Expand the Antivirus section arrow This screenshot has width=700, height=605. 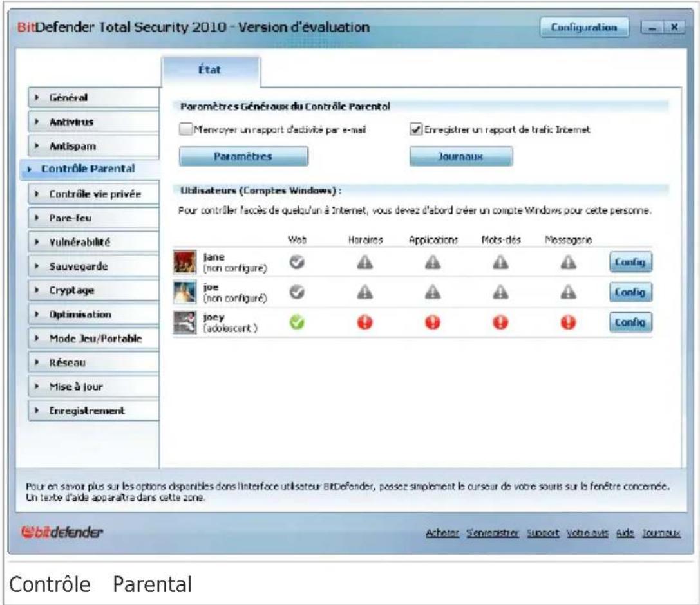point(37,122)
